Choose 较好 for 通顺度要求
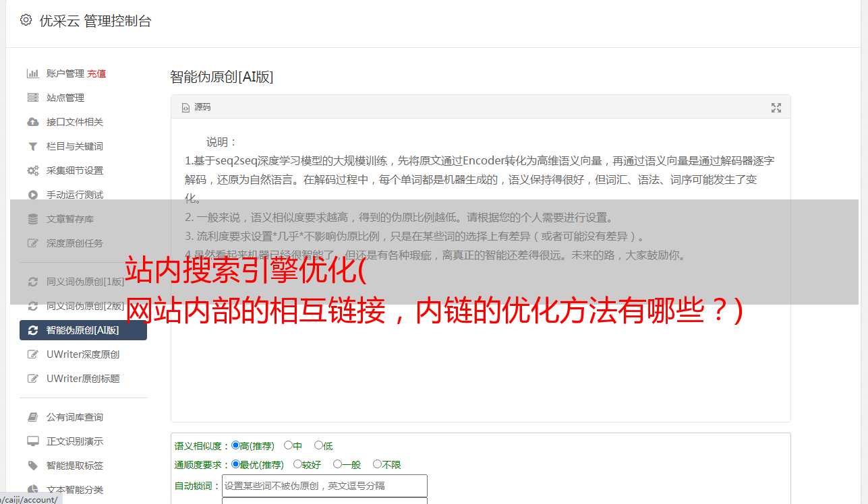The image size is (868, 504). point(297,464)
